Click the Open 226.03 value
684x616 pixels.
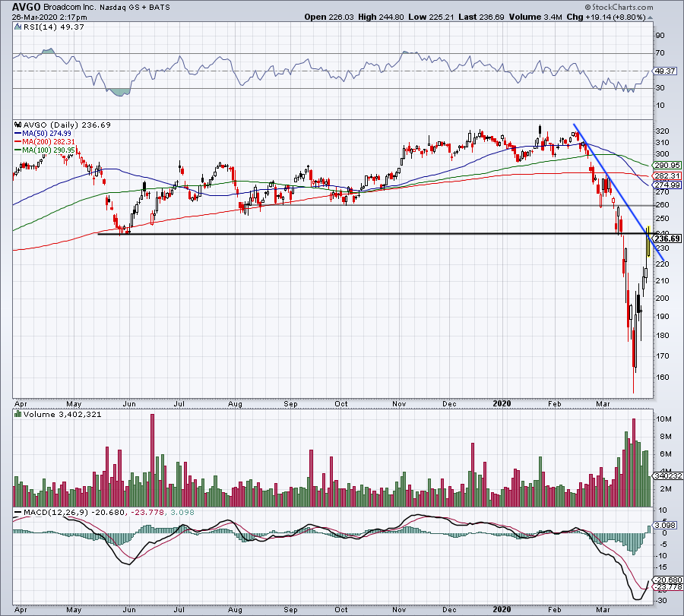pyautogui.click(x=329, y=17)
